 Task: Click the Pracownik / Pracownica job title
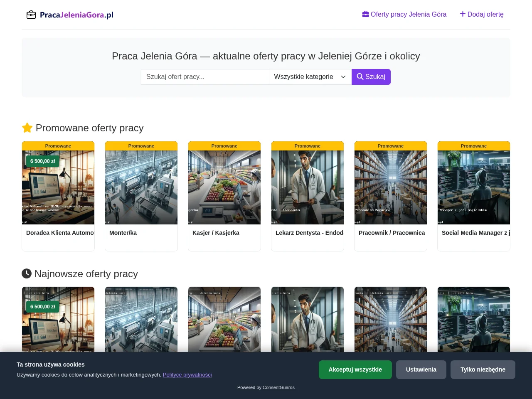(392, 233)
